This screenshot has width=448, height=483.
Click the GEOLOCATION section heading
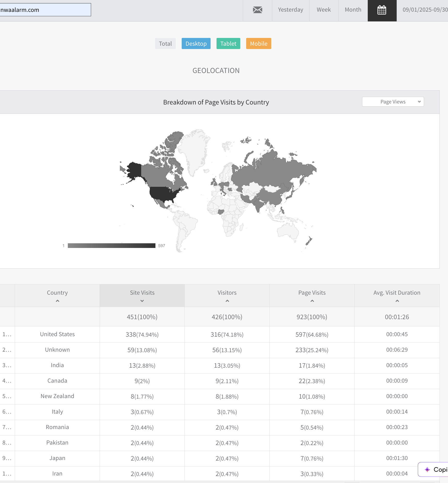(x=216, y=71)
